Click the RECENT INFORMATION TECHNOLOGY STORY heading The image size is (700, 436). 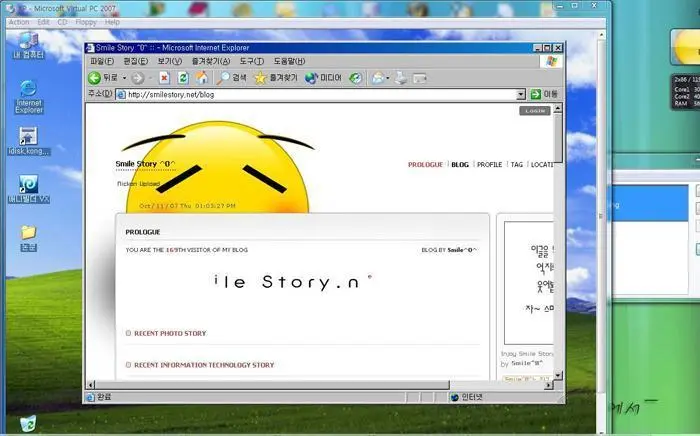(x=204, y=365)
